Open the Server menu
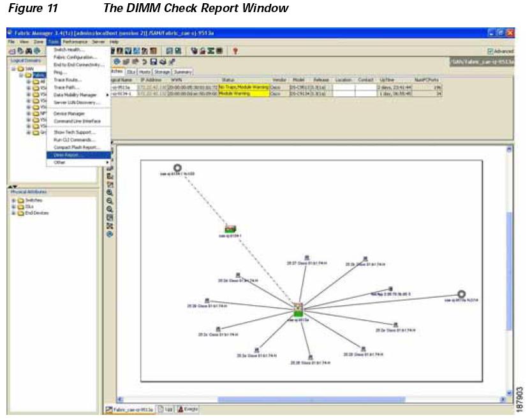Viewport: 530px width, 420px height. pos(98,41)
